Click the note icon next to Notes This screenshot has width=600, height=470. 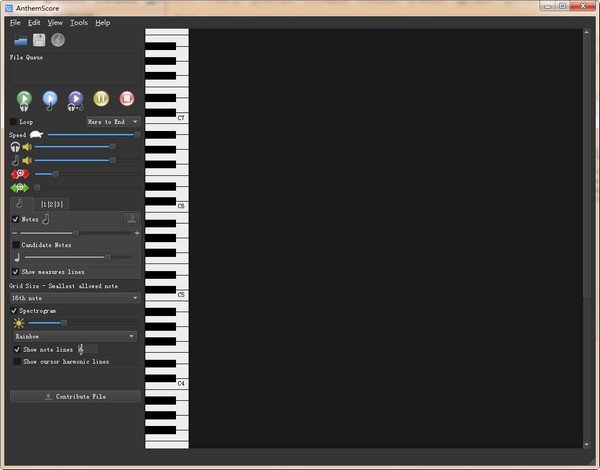coord(46,219)
